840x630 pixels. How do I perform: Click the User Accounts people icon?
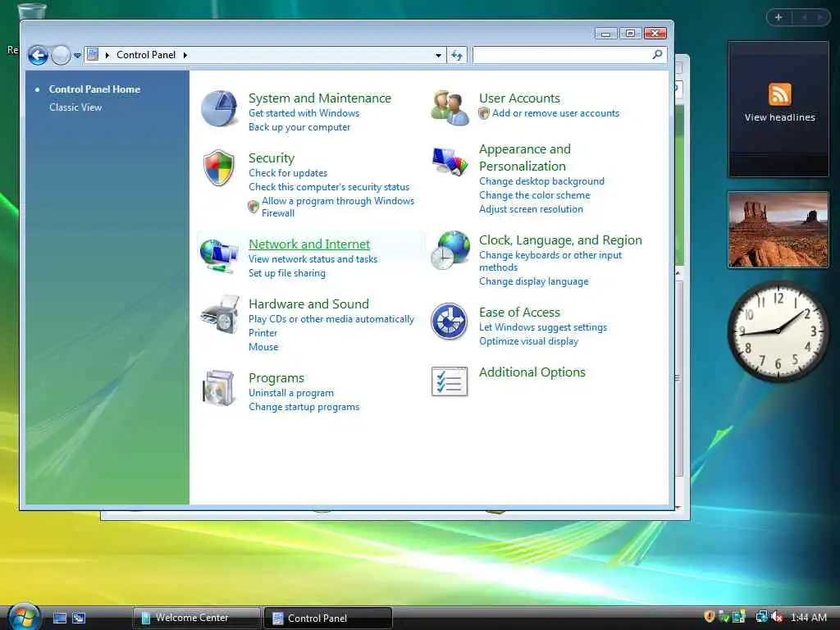[450, 107]
